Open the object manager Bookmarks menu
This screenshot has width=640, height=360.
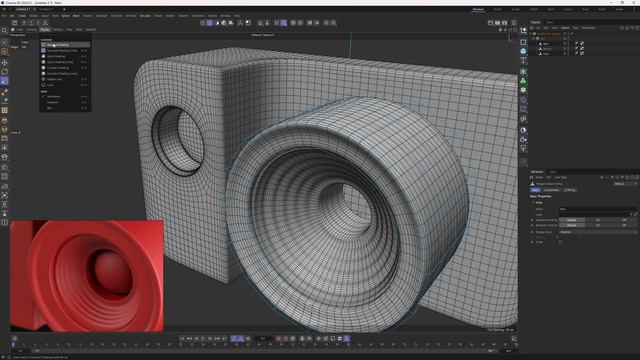(x=588, y=28)
